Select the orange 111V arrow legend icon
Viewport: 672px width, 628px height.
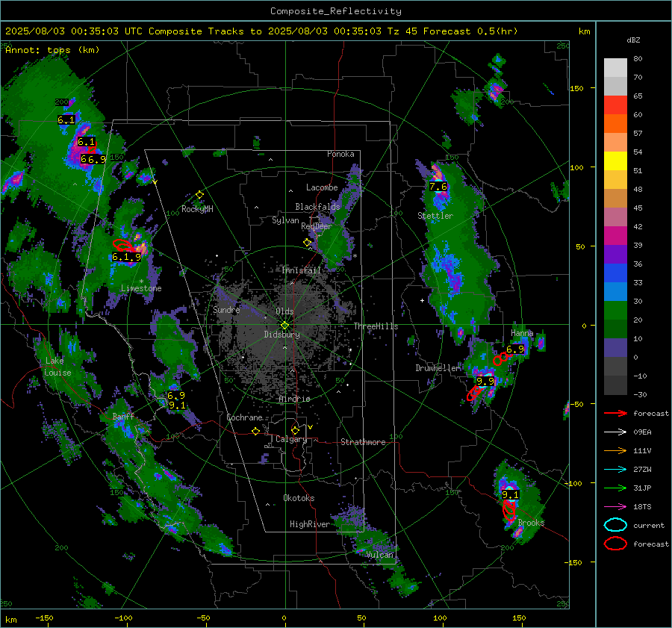tap(615, 450)
